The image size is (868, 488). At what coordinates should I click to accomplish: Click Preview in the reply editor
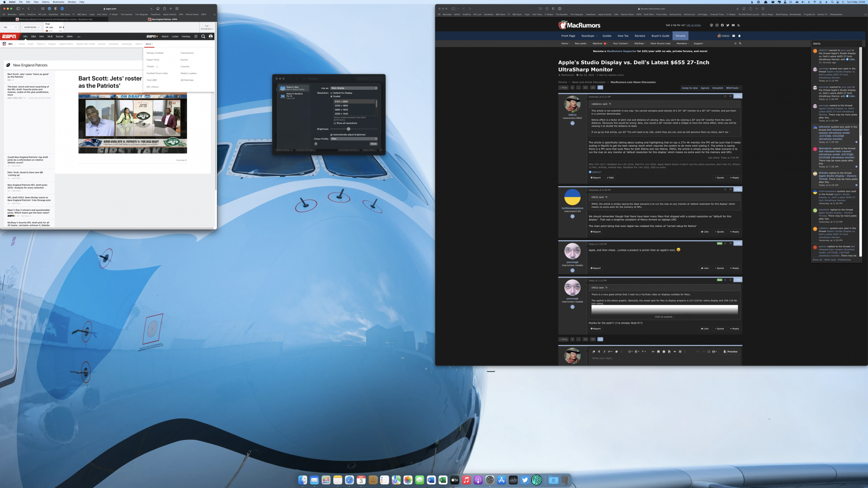click(730, 352)
